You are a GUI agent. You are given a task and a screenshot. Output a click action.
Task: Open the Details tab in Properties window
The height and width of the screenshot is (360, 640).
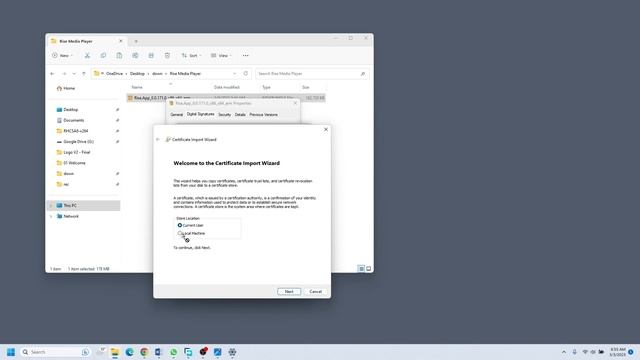point(240,115)
